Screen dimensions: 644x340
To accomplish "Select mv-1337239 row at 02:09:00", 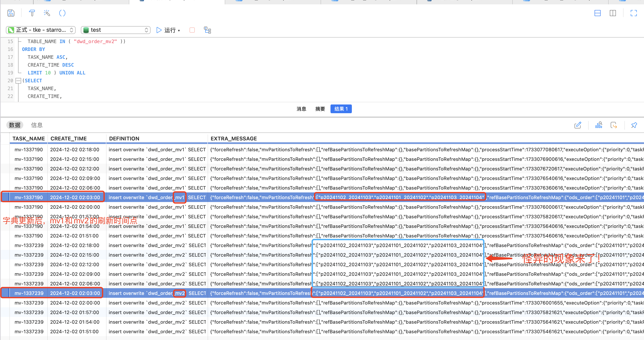I will (x=322, y=274).
